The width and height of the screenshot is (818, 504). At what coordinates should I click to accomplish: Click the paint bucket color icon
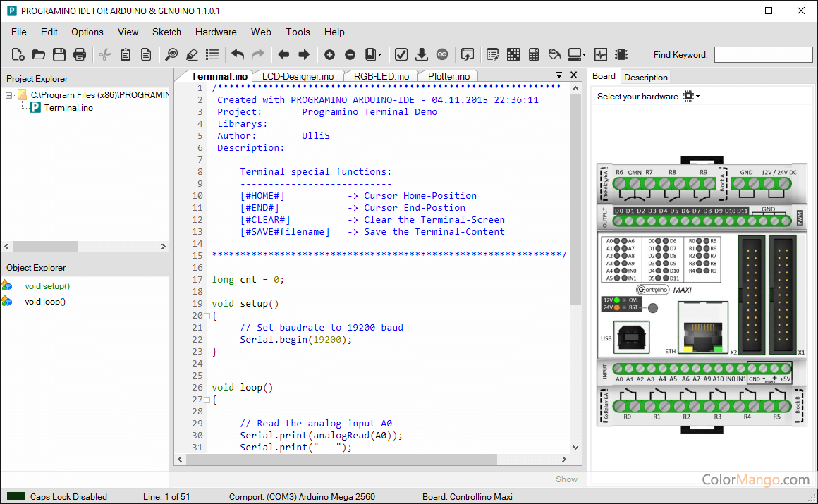554,54
